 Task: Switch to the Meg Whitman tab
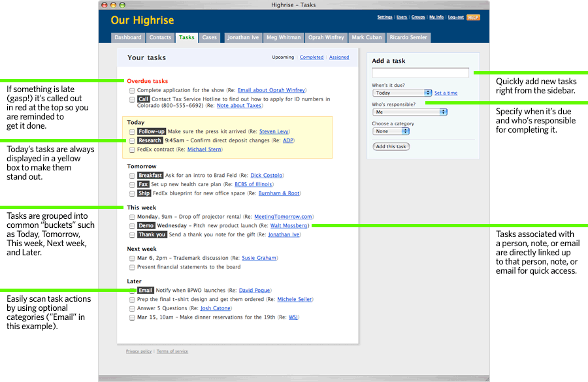284,37
